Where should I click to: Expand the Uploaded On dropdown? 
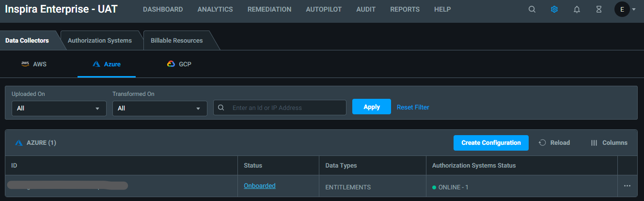[59, 108]
